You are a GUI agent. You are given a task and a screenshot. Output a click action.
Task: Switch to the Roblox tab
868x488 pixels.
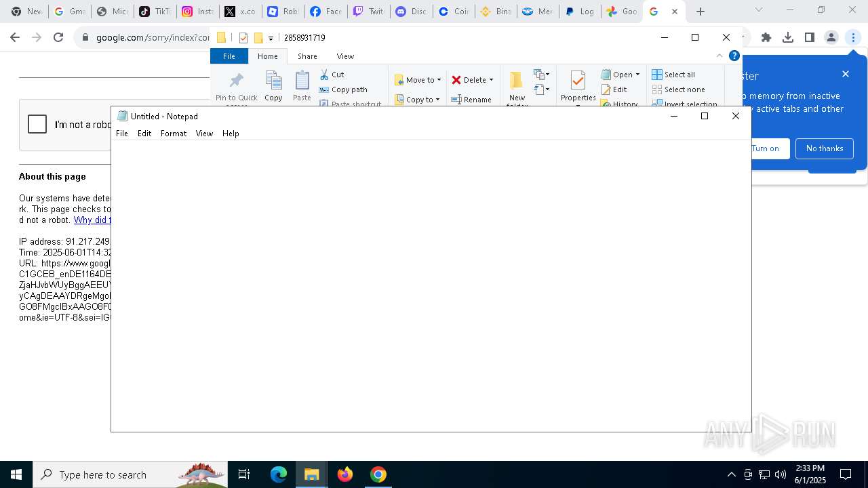[283, 12]
